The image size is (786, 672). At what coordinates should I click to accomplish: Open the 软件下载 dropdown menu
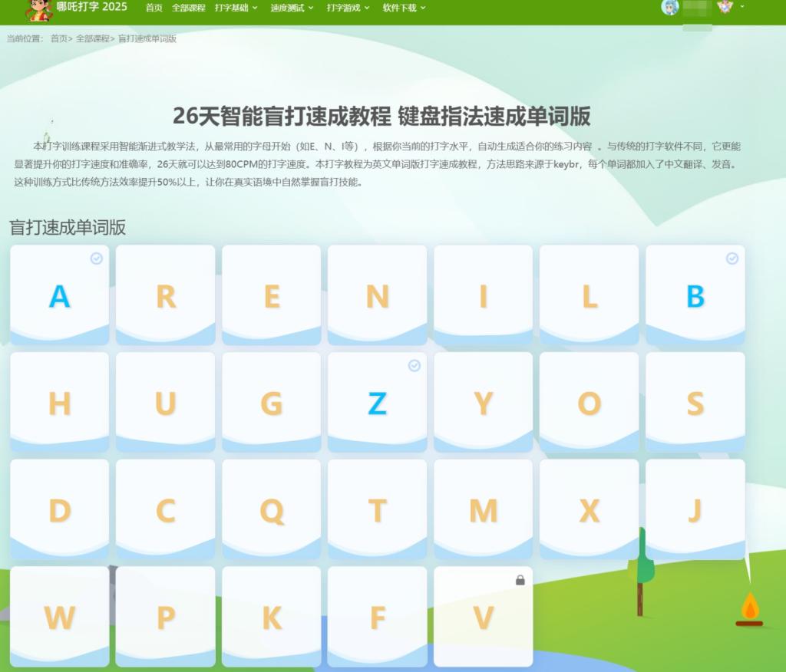point(404,8)
